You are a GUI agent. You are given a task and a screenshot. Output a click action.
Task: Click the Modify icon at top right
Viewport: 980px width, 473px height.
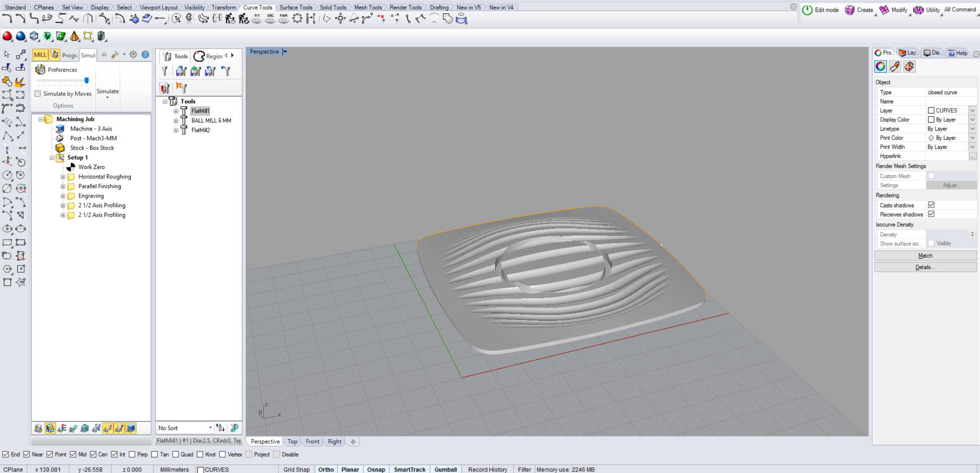(x=884, y=10)
